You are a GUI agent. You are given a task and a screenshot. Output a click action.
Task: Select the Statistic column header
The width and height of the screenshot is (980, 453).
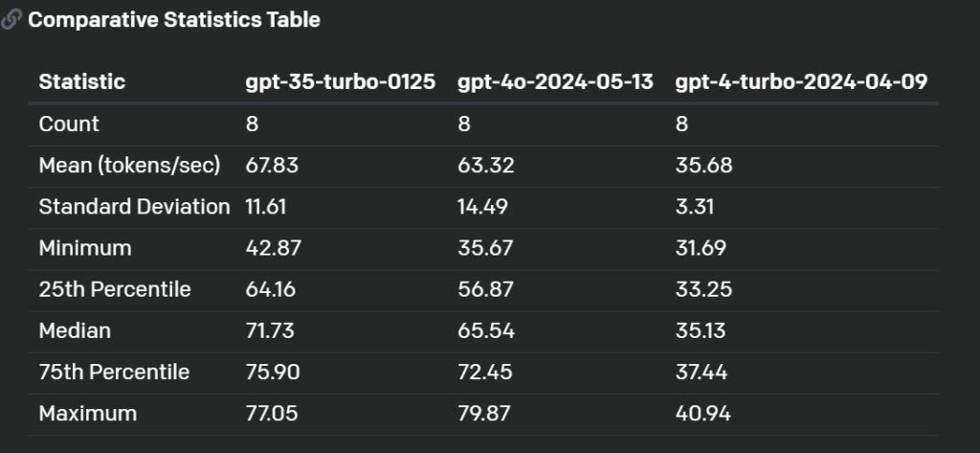(x=81, y=82)
